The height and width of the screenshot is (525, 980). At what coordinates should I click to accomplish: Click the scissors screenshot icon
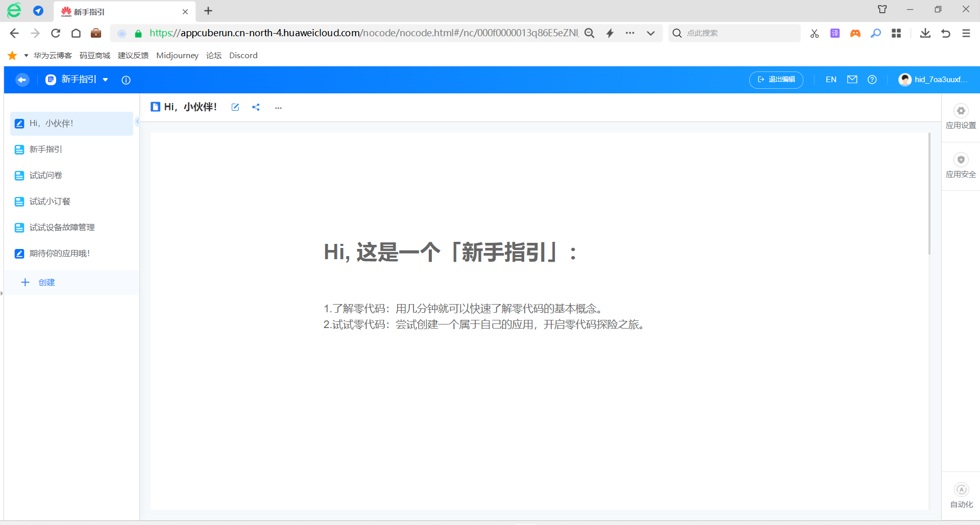[815, 33]
